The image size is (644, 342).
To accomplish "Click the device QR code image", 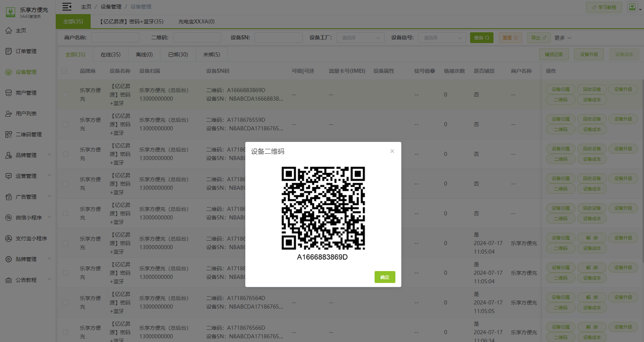I will [x=323, y=208].
